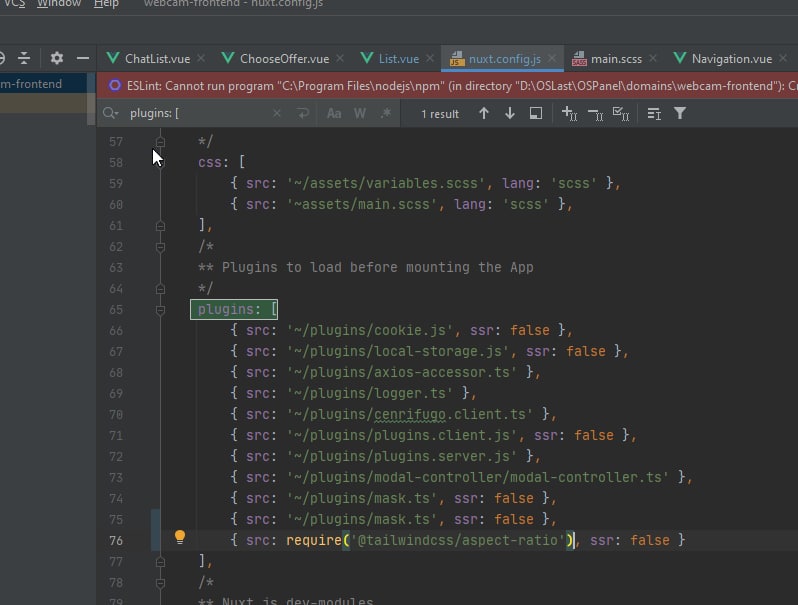The width and height of the screenshot is (798, 605).
Task: Click '~assets/main.scss' string on line 60
Action: (361, 204)
